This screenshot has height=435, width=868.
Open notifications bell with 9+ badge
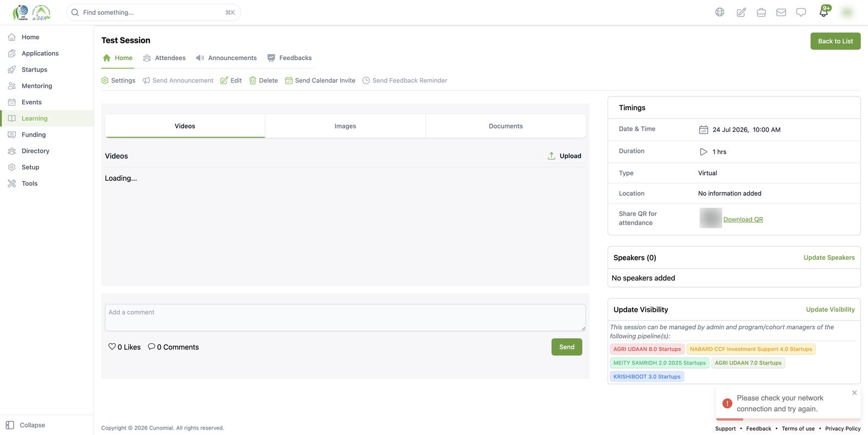tap(824, 11)
